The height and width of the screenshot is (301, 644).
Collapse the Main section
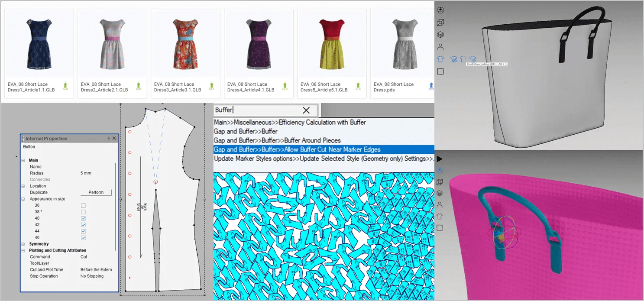pos(23,160)
